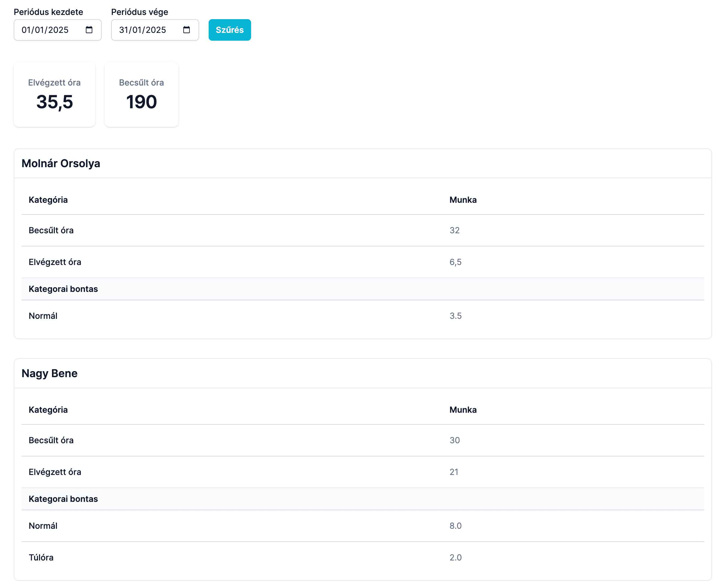Select Becsült óra value 30

pos(455,440)
